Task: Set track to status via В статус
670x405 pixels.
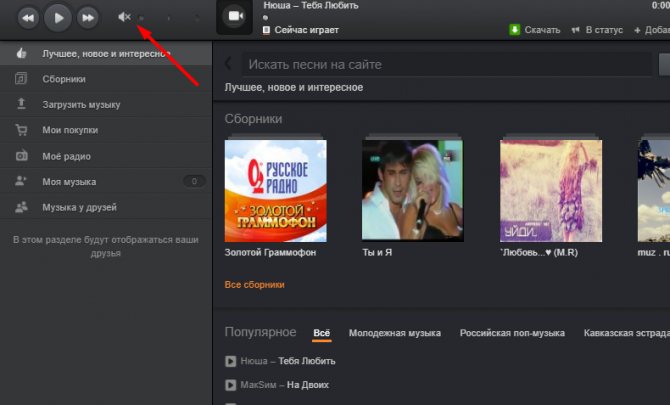Action: coord(604,30)
